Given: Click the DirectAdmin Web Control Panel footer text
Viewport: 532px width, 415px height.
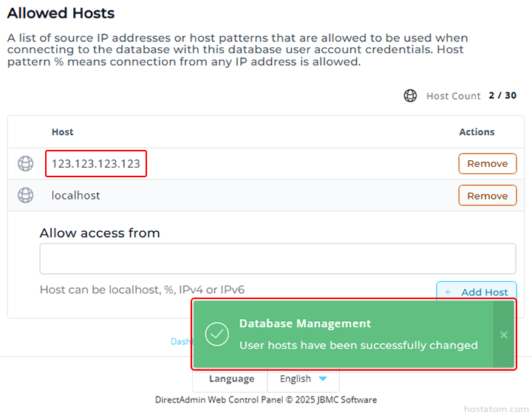Looking at the screenshot, I should (266, 399).
